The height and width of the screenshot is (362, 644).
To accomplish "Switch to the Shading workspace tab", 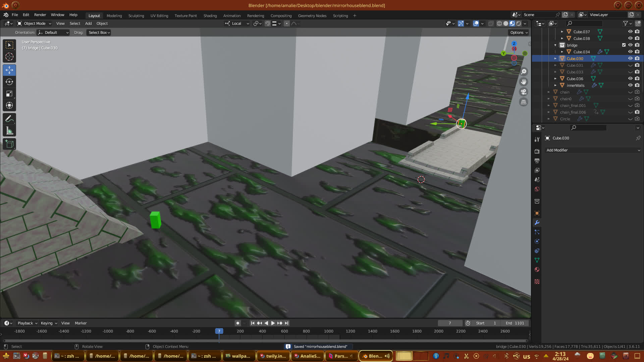I will pyautogui.click(x=210, y=16).
